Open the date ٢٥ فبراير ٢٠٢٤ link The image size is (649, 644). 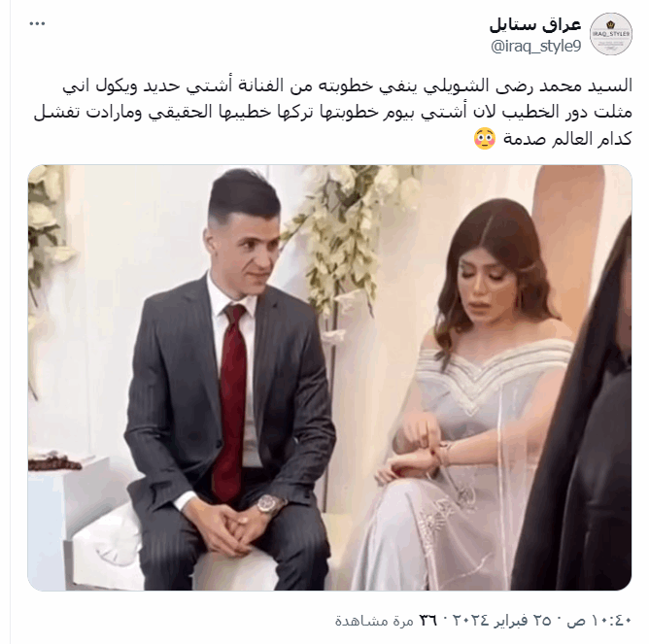pyautogui.click(x=501, y=620)
